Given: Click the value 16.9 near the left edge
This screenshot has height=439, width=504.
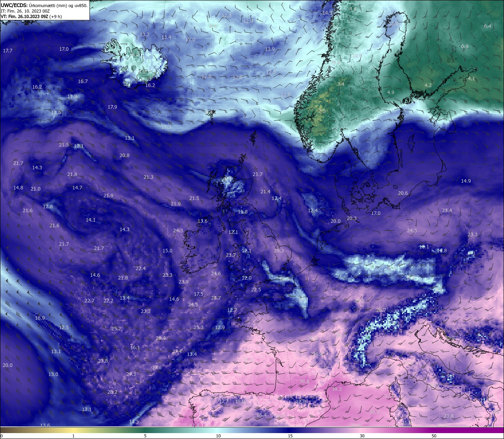Looking at the screenshot, I should (40, 318).
